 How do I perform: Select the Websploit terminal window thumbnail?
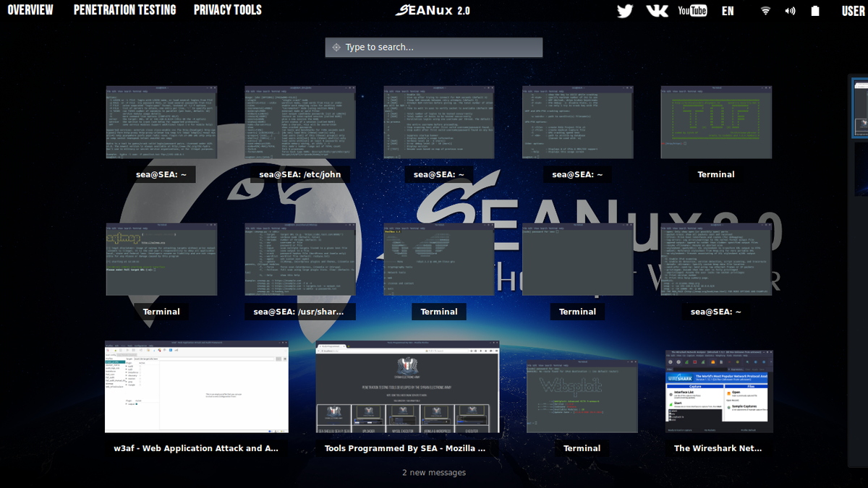click(x=581, y=395)
